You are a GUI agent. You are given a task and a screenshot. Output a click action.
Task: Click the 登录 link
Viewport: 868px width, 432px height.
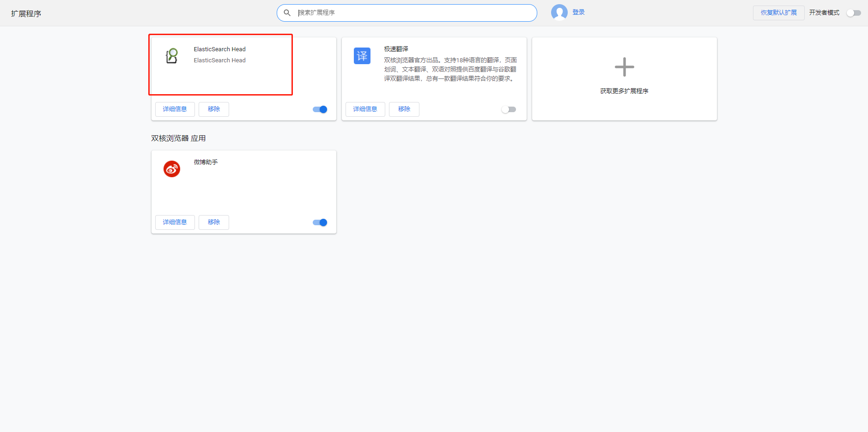click(578, 12)
